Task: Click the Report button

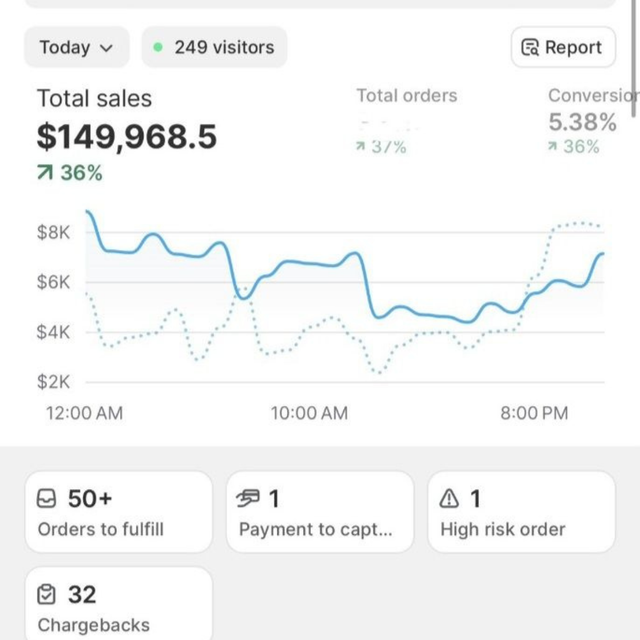Action: 562,47
